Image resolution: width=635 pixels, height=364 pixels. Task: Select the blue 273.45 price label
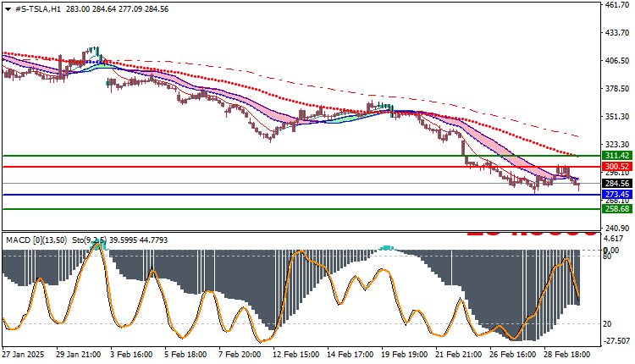[617, 195]
